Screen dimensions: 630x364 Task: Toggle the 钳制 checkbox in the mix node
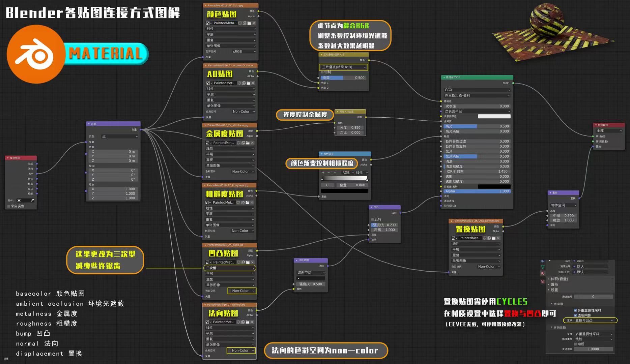(x=322, y=72)
